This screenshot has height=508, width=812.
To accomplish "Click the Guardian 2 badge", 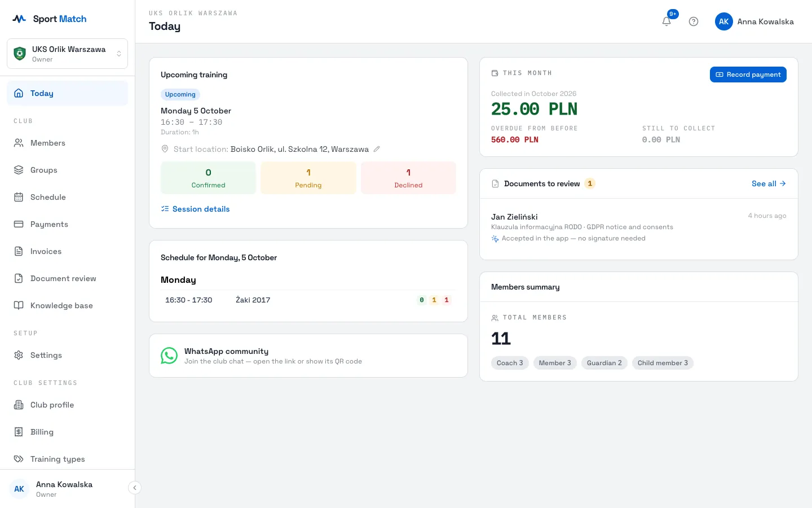I will 604,363.
